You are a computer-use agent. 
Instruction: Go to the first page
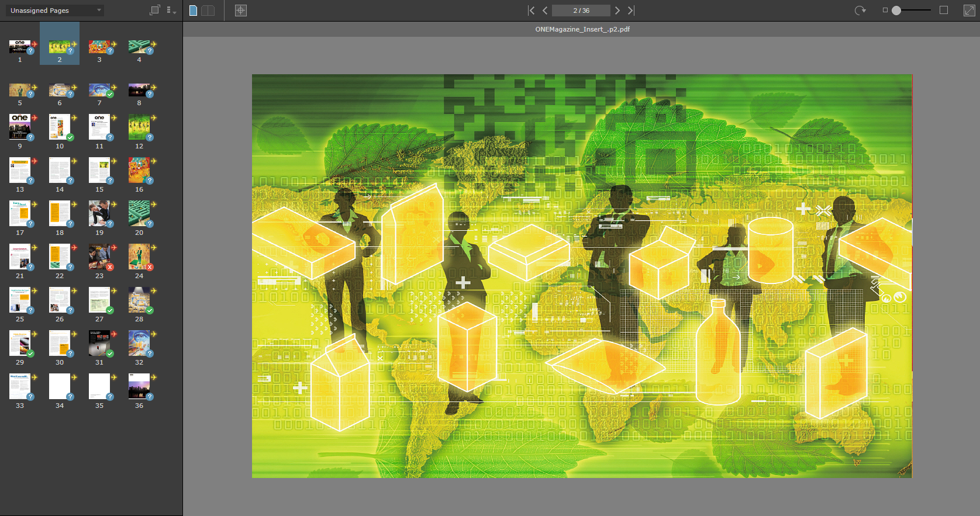click(x=531, y=11)
